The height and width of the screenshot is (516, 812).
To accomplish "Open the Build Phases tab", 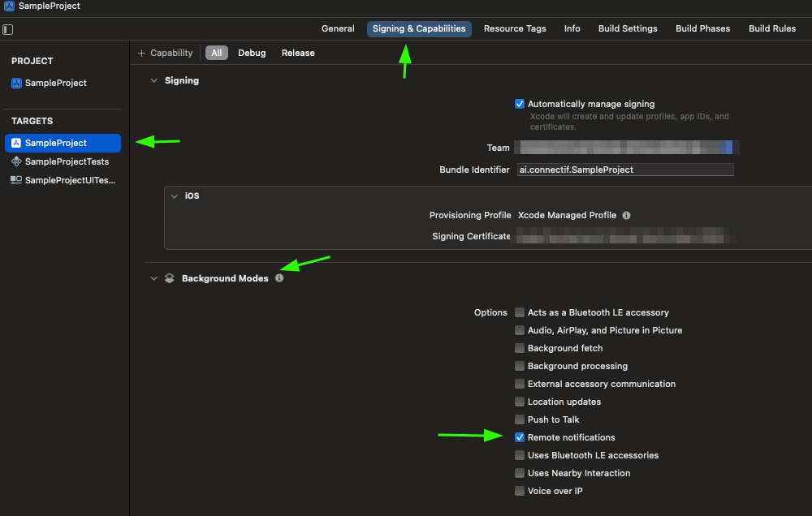I will (x=702, y=29).
